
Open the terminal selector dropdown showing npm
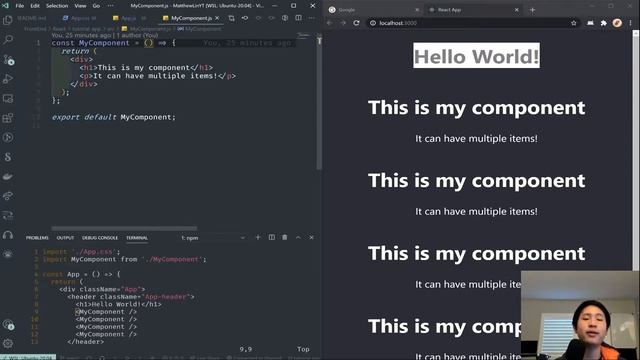click(213, 238)
